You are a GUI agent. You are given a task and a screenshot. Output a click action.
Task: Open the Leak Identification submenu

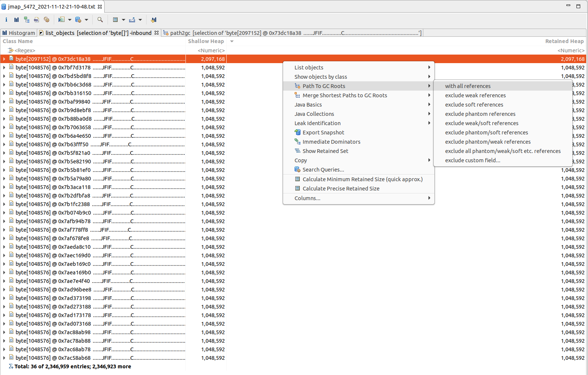359,123
